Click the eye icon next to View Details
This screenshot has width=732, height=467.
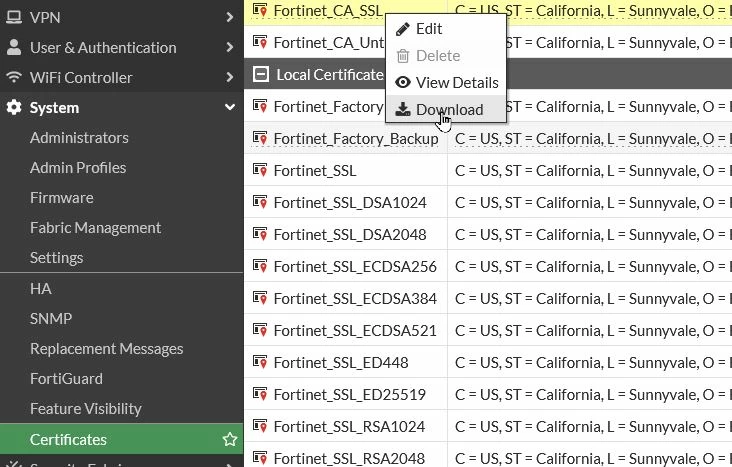pyautogui.click(x=402, y=82)
